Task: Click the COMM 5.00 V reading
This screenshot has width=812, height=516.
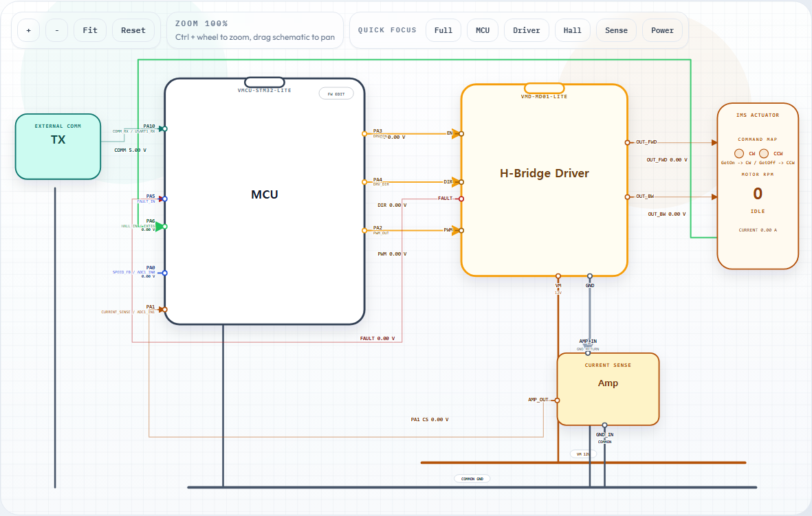Action: point(131,150)
